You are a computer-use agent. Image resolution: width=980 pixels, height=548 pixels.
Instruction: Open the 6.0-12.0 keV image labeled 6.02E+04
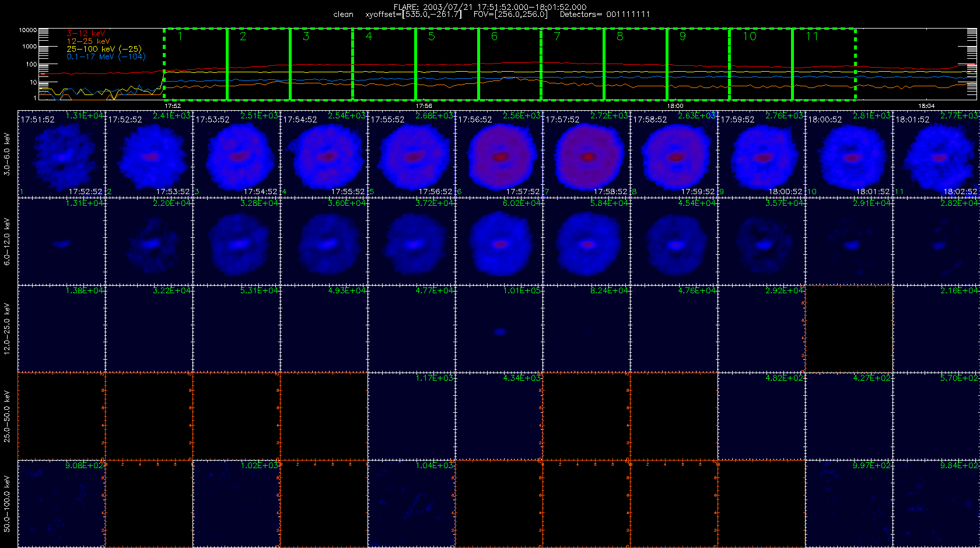[499, 241]
